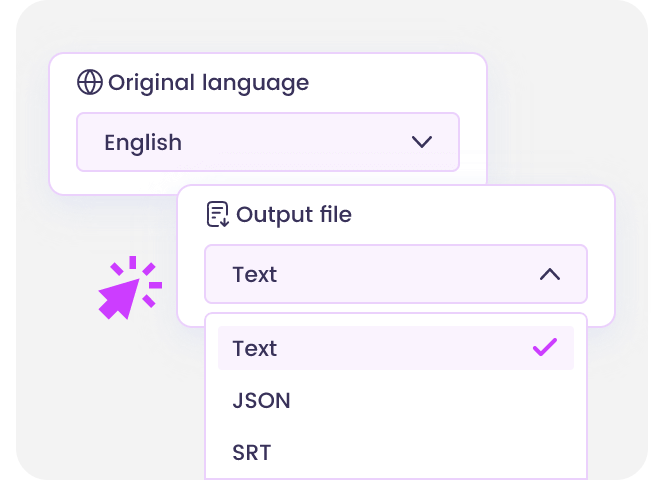Choose JSON as the output file format

(262, 401)
